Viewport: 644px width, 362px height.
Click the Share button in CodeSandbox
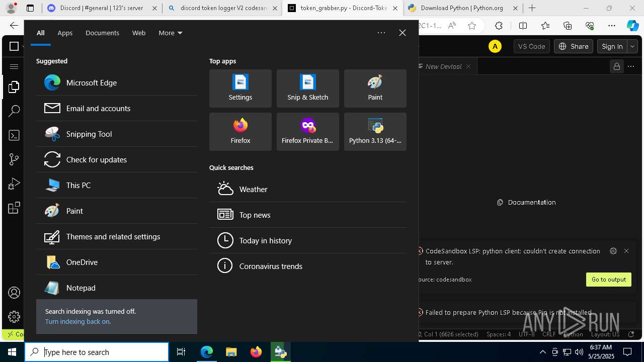[573, 46]
